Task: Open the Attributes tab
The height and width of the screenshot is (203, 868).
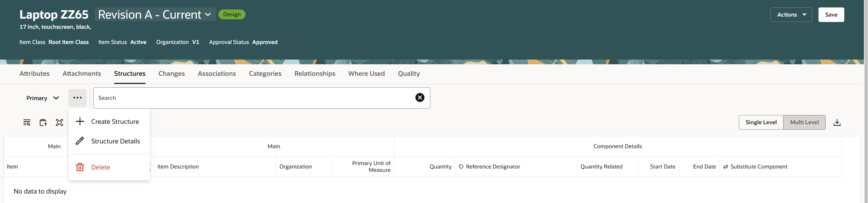Action: coord(35,74)
